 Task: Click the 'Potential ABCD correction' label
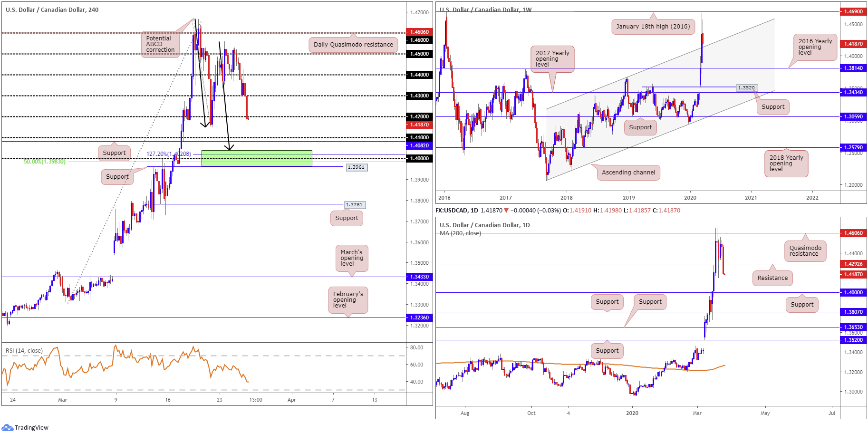[160, 44]
